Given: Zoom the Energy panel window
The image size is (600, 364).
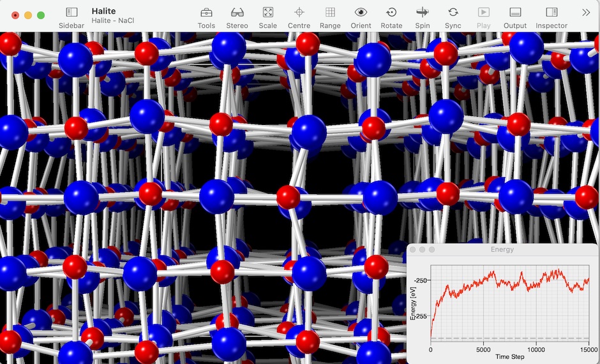Looking at the screenshot, I should click(x=432, y=249).
